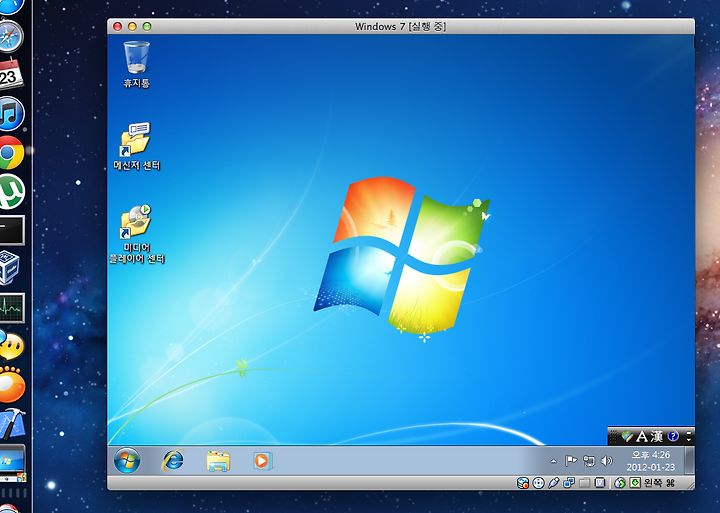The image size is (720, 513).
Task: Click the IME pen-and-globe language icon
Action: coord(627,436)
